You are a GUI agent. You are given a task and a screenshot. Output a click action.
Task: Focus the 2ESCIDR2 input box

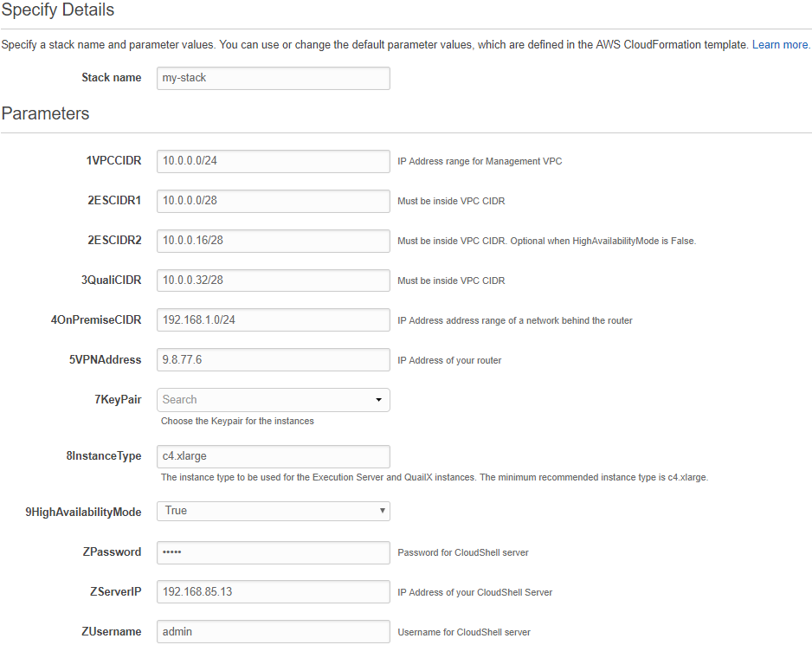[274, 241]
